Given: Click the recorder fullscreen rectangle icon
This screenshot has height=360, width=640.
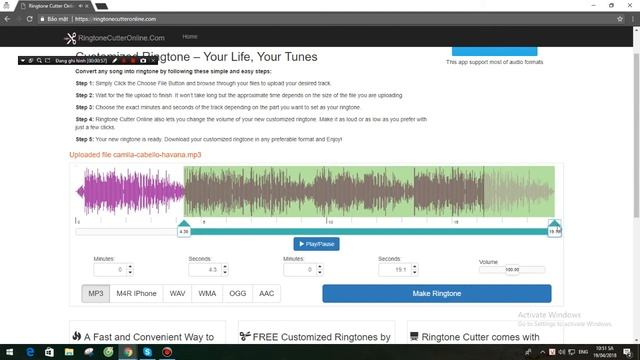Looking at the screenshot, I should (47, 60).
